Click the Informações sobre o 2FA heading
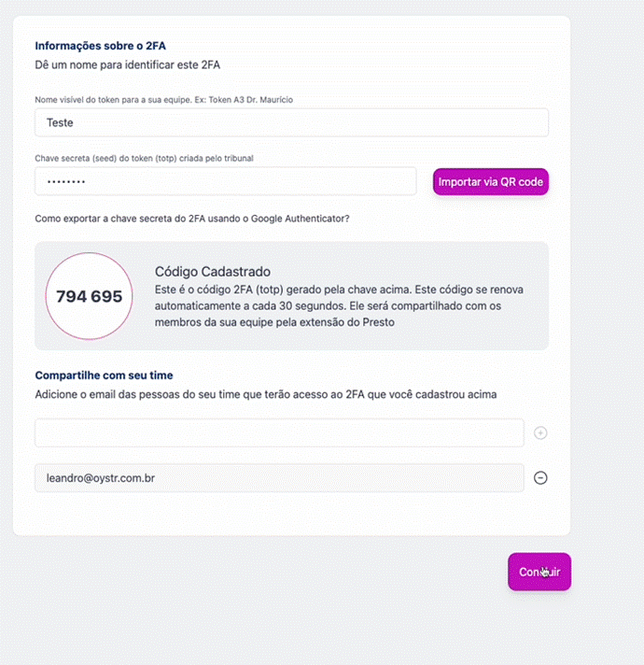The width and height of the screenshot is (644, 665). pyautogui.click(x=101, y=46)
